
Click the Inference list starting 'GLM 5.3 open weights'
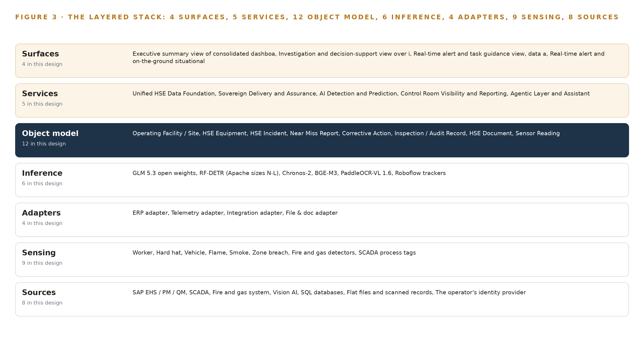[x=289, y=173]
